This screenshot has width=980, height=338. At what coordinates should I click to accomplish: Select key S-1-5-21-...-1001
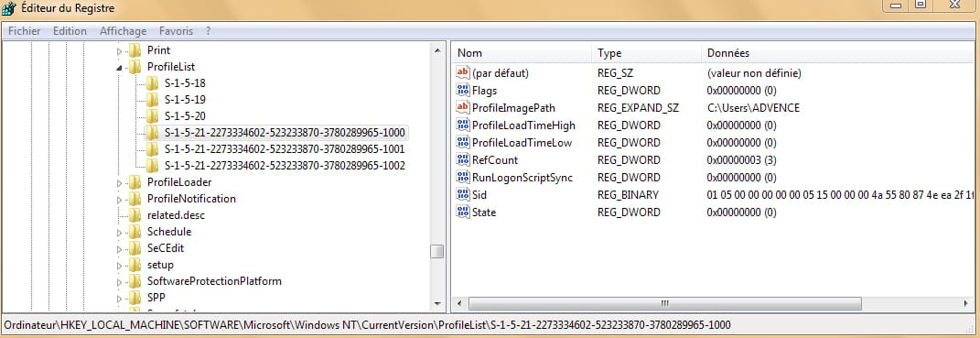coord(285,149)
